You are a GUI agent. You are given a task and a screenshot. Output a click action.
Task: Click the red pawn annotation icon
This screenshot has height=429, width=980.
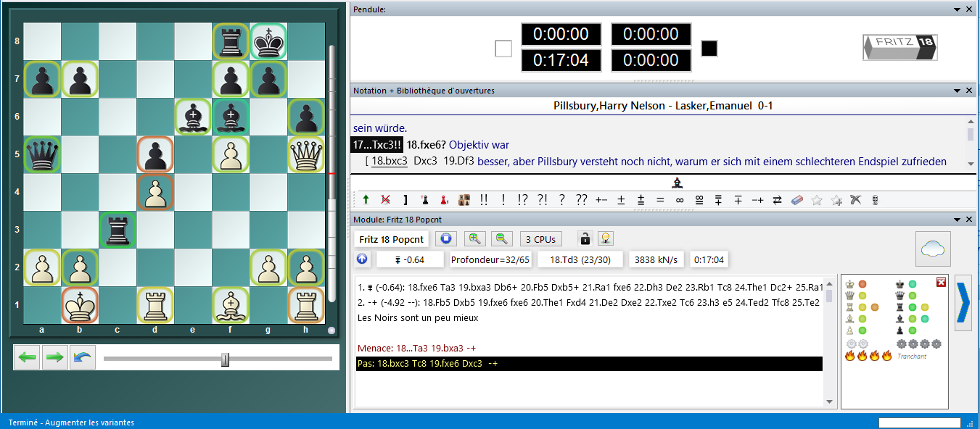[445, 199]
